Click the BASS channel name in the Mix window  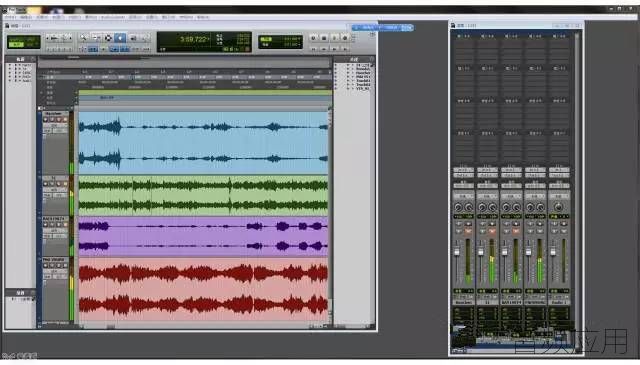click(x=511, y=302)
